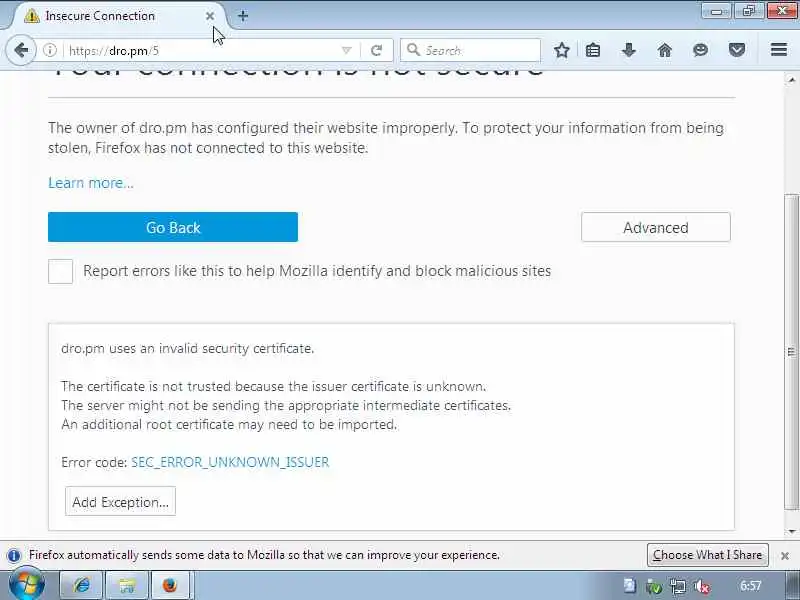Open Windows Explorer taskbar icon
Screen dimensions: 800x600
[x=127, y=585]
